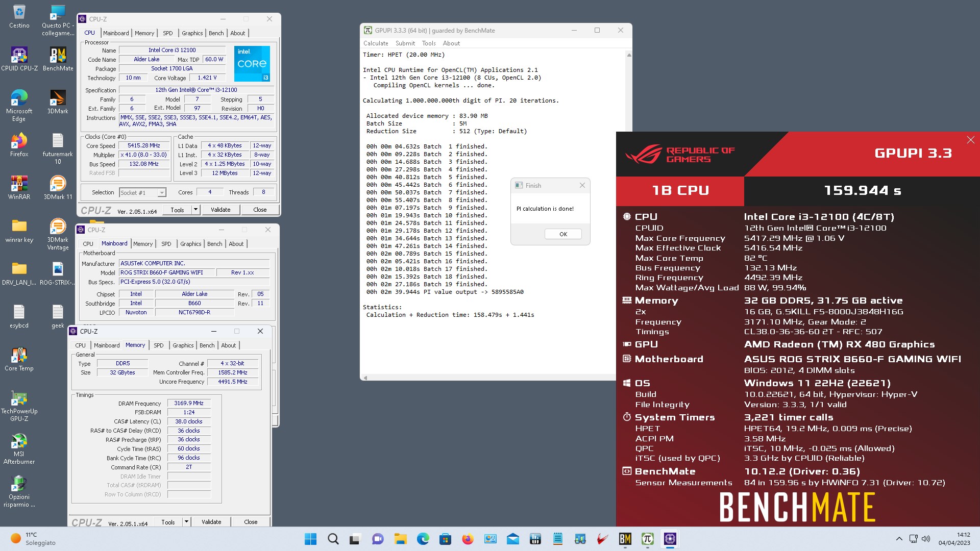
Task: Open Firefox from the desktop
Action: click(19, 144)
